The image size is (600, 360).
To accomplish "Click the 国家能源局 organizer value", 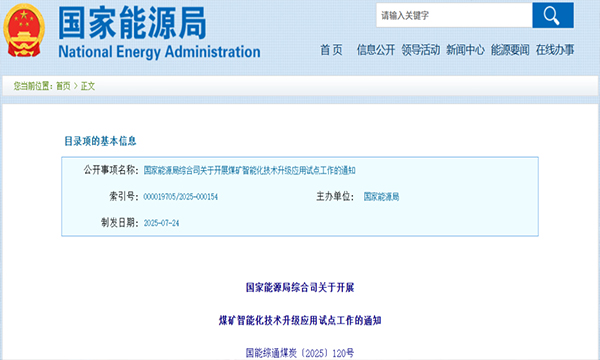I will click(x=381, y=197).
